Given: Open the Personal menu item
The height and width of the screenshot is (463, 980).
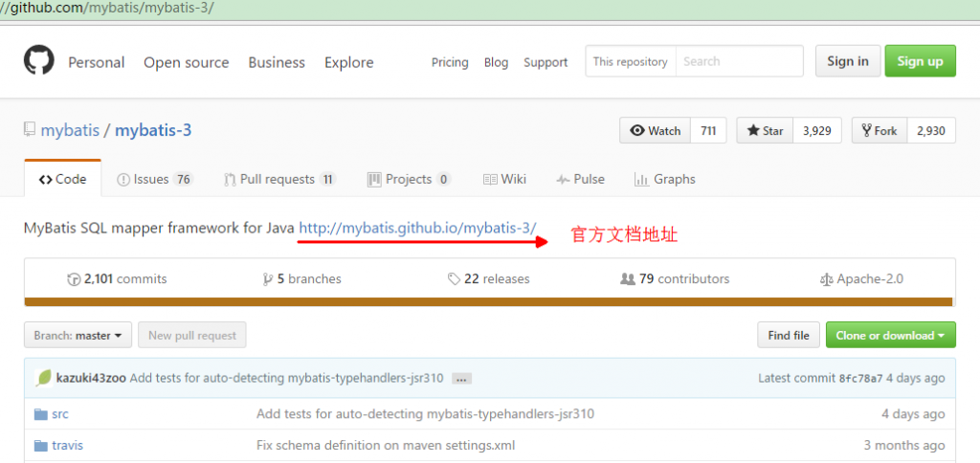Looking at the screenshot, I should 97,62.
